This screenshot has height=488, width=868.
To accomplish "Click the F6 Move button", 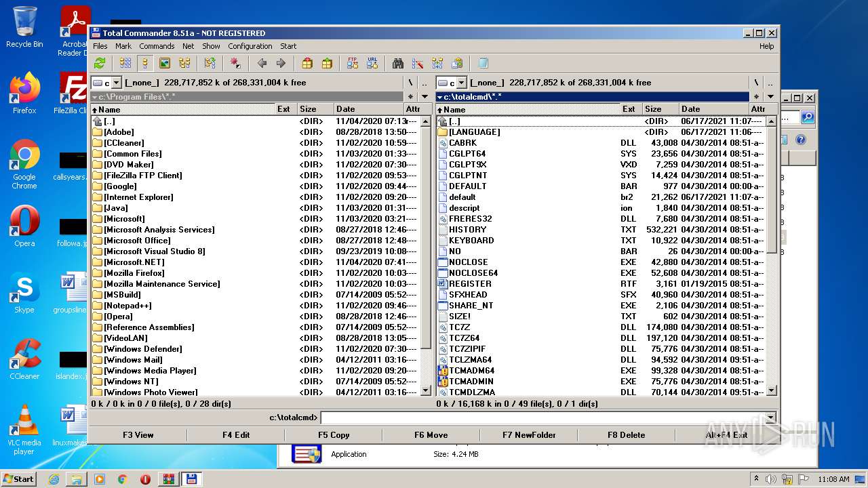I will pyautogui.click(x=431, y=435).
